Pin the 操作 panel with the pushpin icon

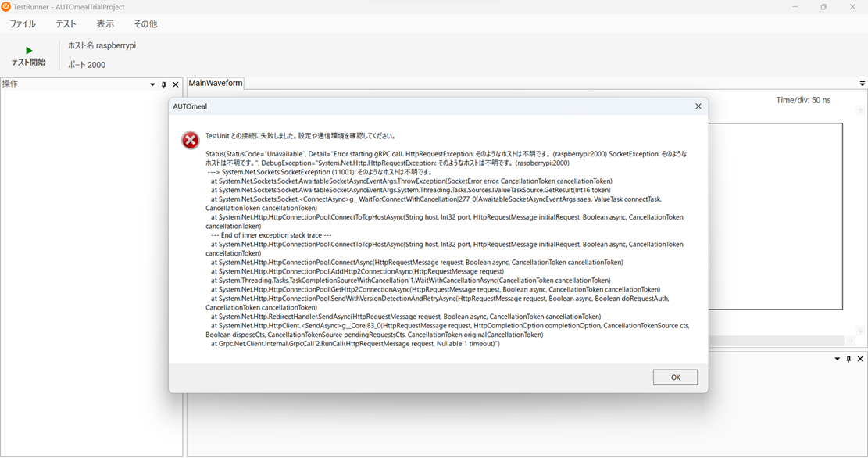[x=164, y=84]
